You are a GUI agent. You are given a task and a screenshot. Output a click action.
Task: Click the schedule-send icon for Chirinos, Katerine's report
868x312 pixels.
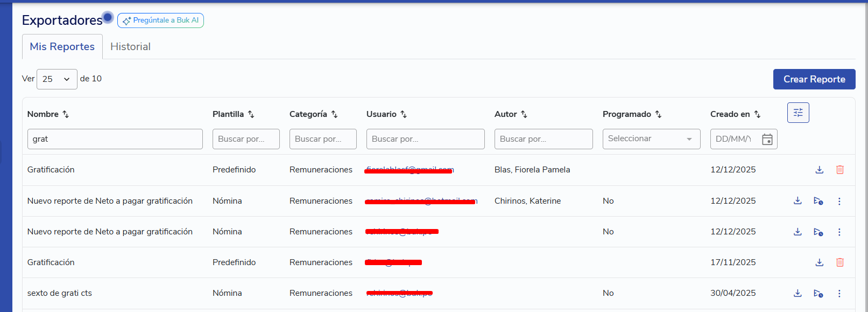pyautogui.click(x=818, y=201)
